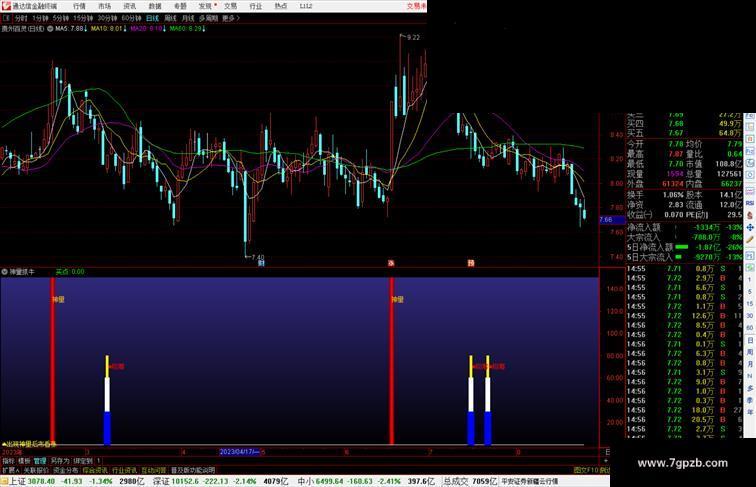Switch to the 1分钟 period
Image resolution: width=756 pixels, height=487 pixels.
click(40, 18)
